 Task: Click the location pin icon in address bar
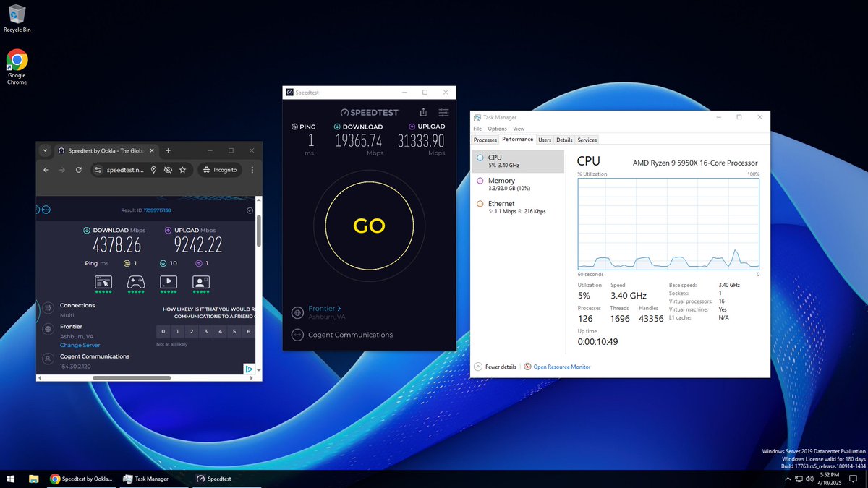[153, 170]
